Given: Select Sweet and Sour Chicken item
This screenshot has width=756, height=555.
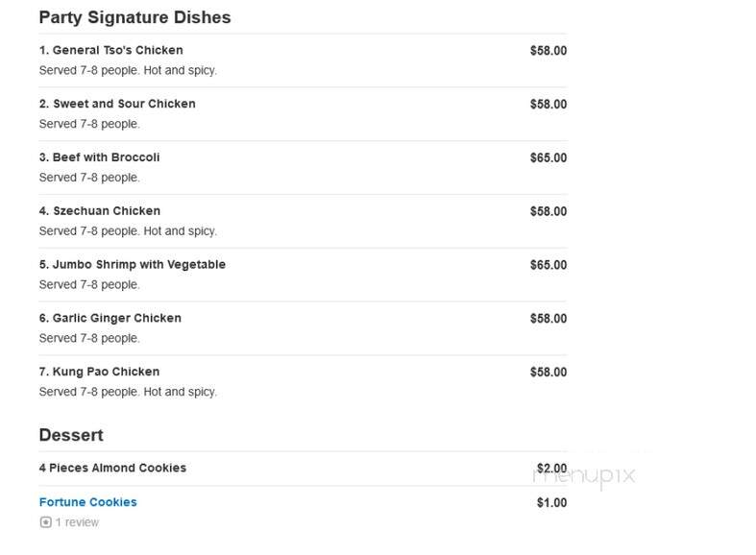Looking at the screenshot, I should [117, 104].
